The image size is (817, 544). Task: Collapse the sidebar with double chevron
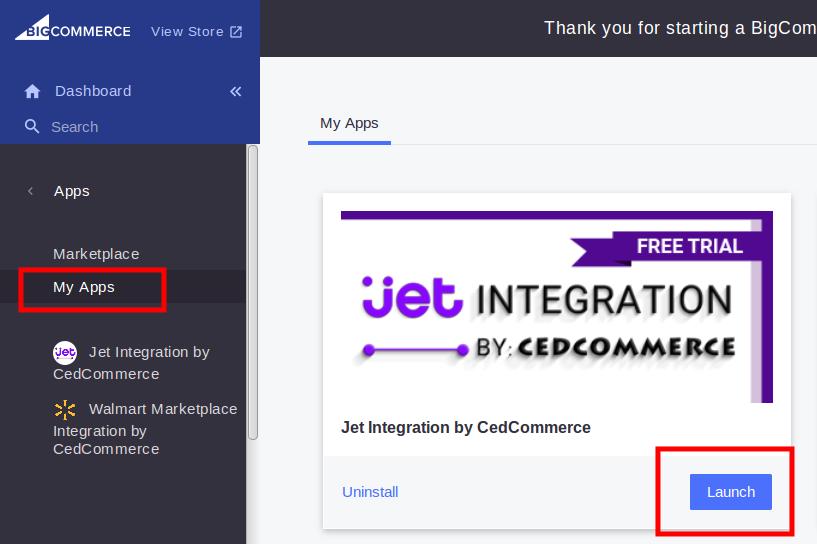(236, 91)
